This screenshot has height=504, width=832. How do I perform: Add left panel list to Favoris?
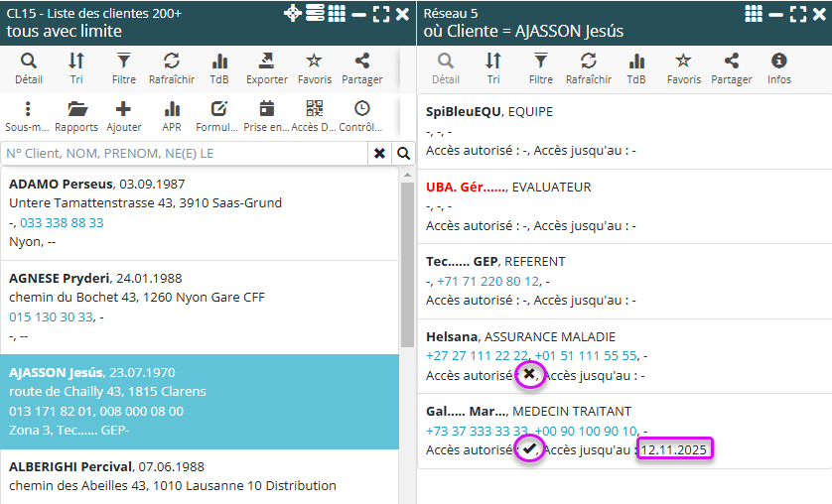pyautogui.click(x=314, y=68)
